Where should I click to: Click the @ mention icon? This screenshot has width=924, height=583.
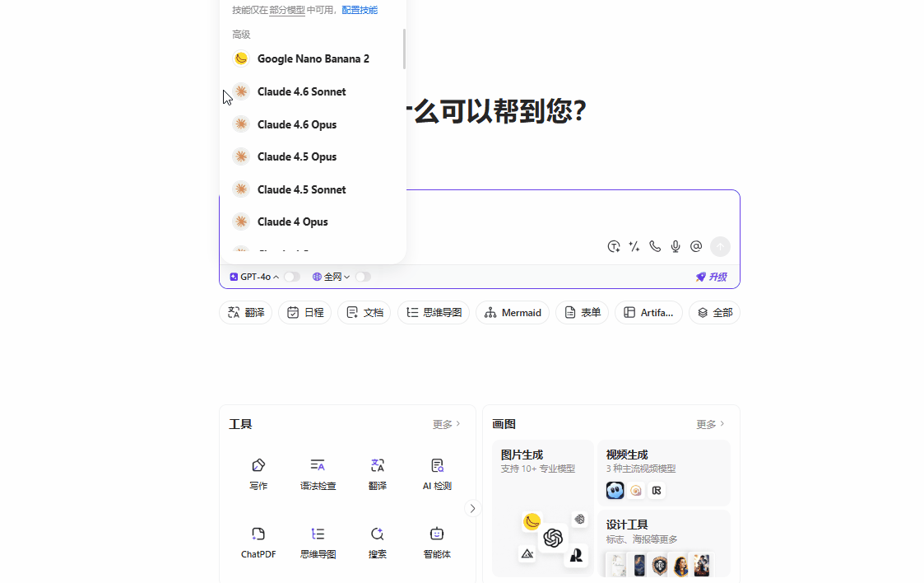(696, 246)
